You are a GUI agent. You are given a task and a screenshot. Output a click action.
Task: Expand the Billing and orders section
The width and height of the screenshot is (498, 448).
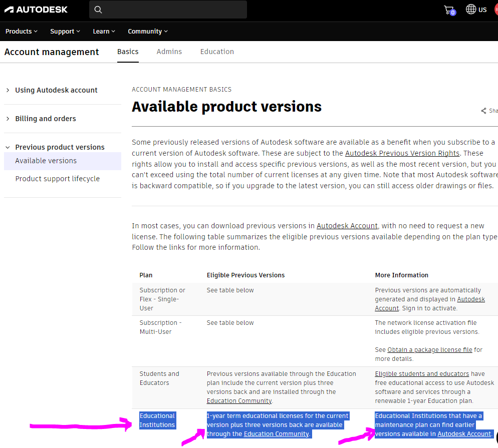click(x=46, y=118)
